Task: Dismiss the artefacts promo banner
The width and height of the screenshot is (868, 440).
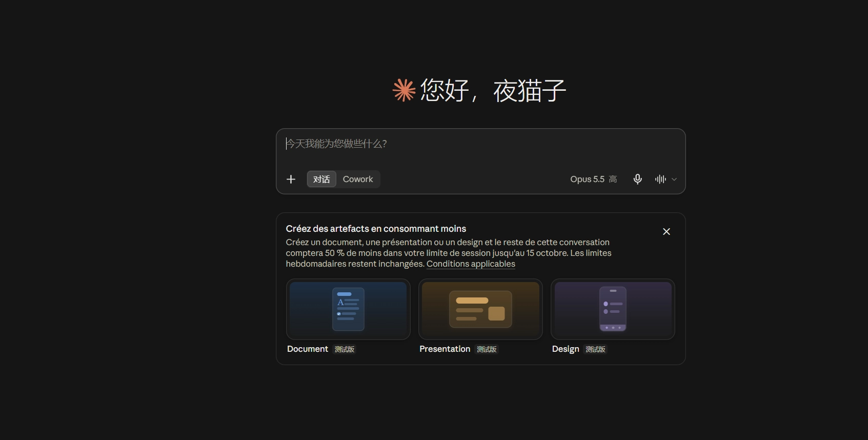Action: click(x=667, y=232)
